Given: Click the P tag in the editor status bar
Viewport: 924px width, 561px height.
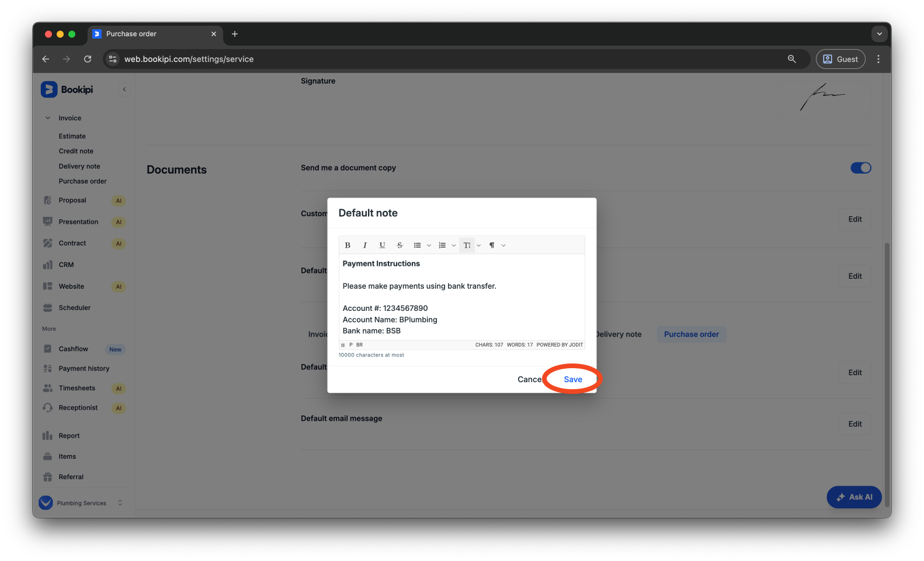Looking at the screenshot, I should pyautogui.click(x=351, y=345).
